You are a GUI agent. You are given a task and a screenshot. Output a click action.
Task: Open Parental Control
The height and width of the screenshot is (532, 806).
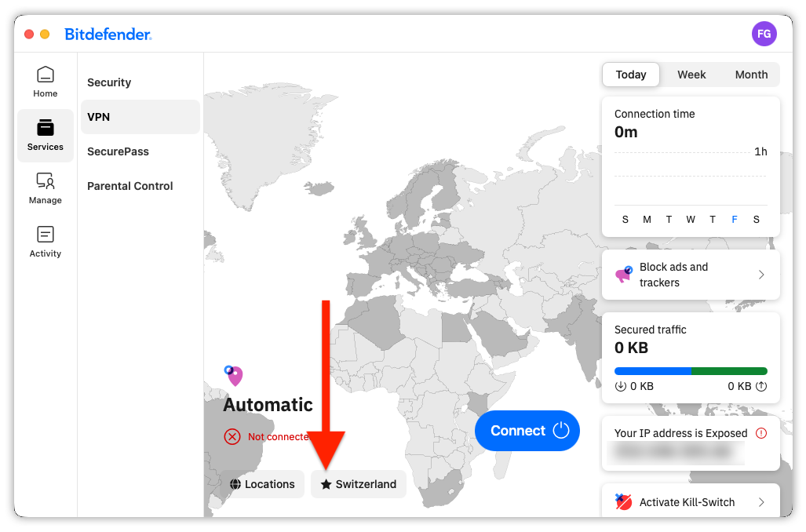[140, 185]
